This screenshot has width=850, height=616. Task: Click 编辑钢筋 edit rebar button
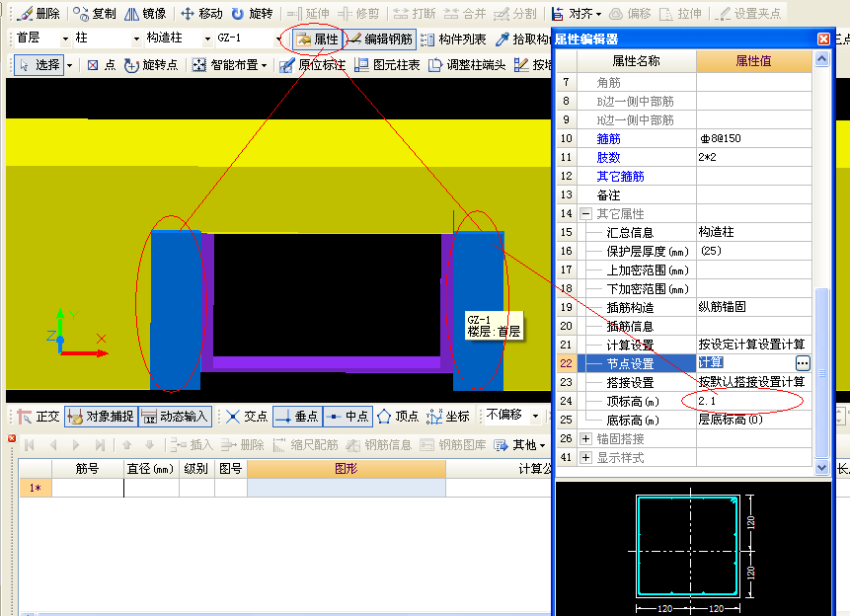(x=380, y=39)
